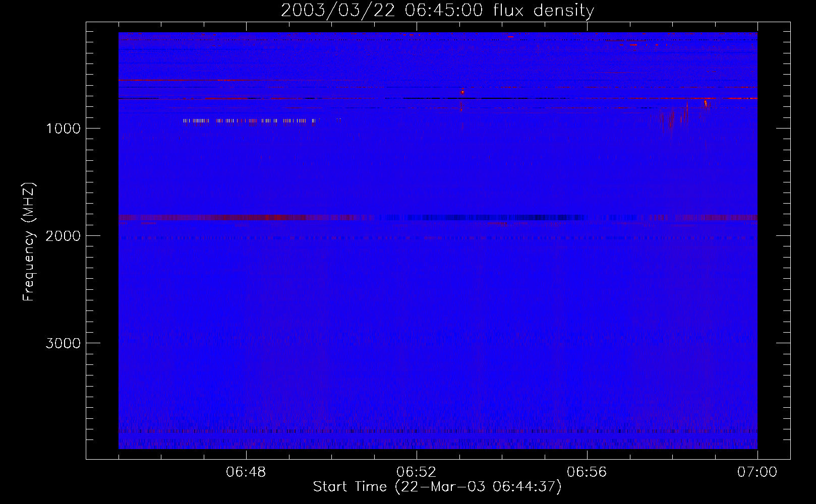816x504 pixels.
Task: Click the plot title '2003/03/22 06:45:00 flux density'
Action: [437, 11]
